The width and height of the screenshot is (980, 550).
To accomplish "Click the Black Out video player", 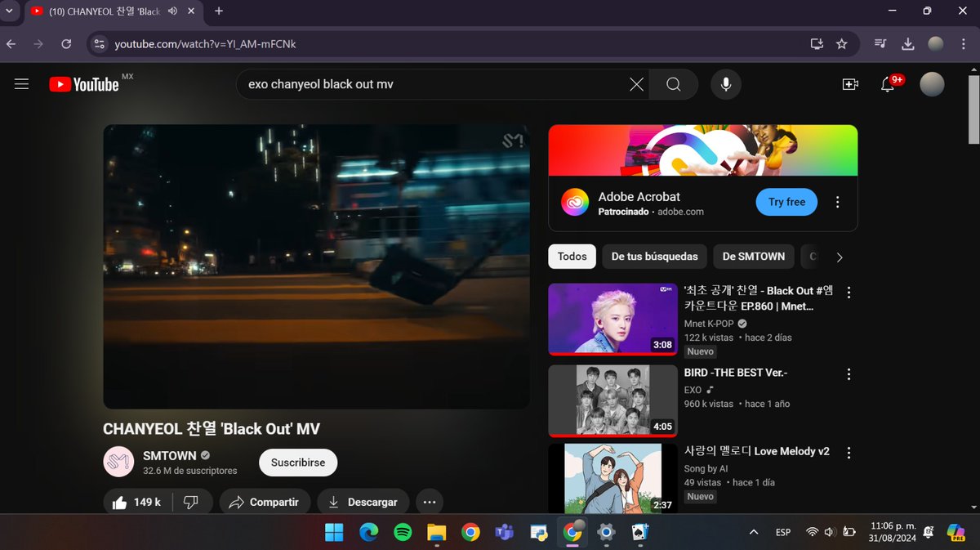I will (x=316, y=266).
